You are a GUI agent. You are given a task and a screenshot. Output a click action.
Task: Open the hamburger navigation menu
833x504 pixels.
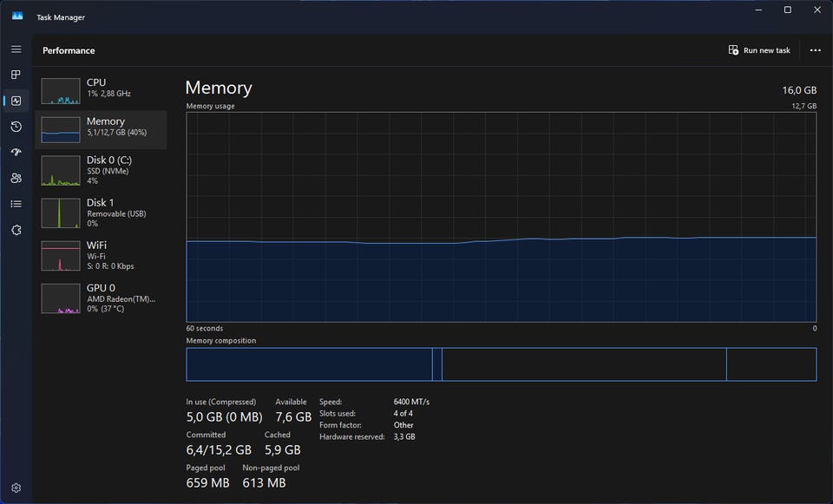[x=16, y=49]
